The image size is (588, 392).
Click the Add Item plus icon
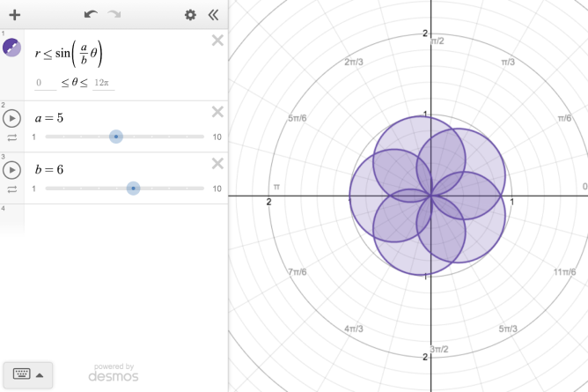point(14,15)
